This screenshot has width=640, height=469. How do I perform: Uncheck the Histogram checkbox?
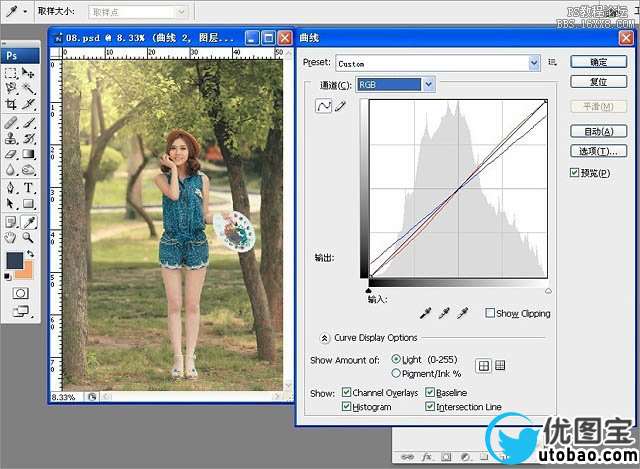(346, 406)
